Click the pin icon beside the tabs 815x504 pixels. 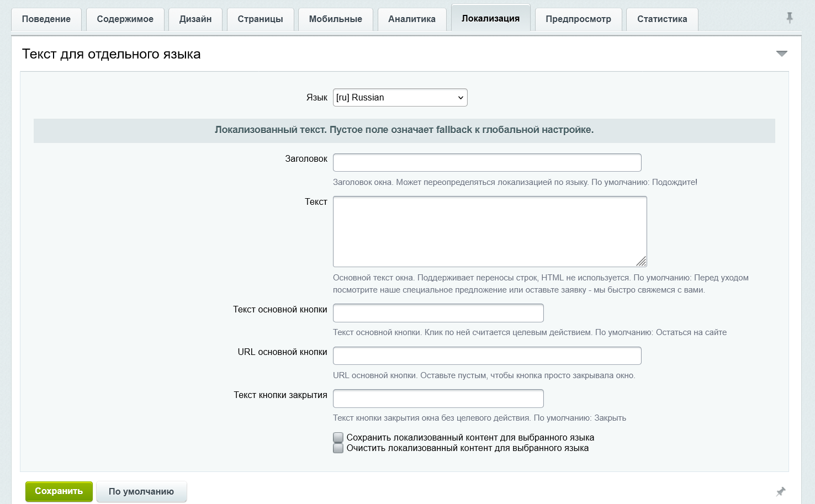790,18
